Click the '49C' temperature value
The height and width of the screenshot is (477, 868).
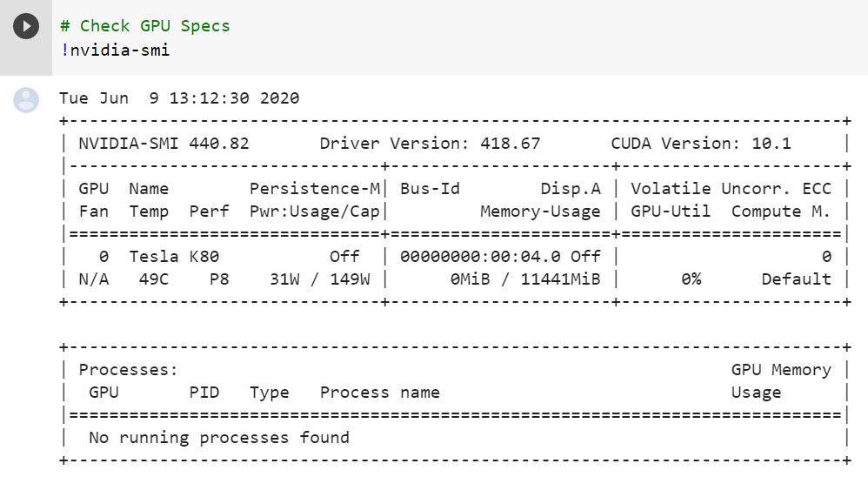coord(155,279)
